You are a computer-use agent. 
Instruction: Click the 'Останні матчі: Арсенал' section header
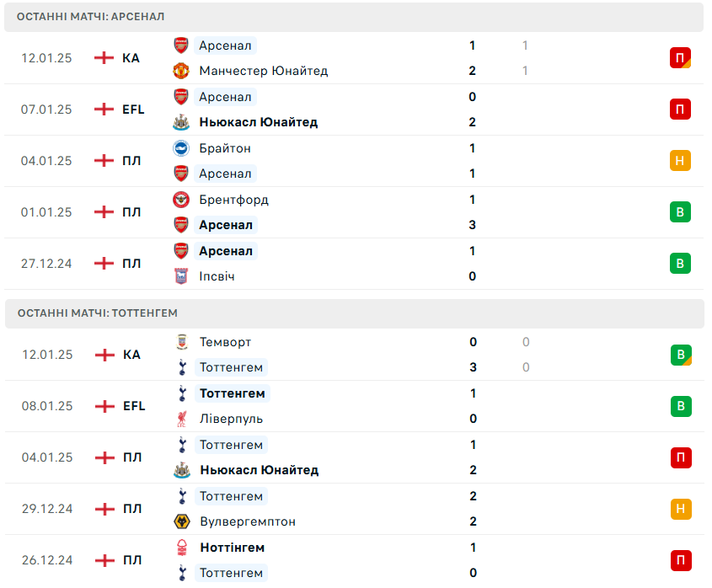click(x=91, y=17)
